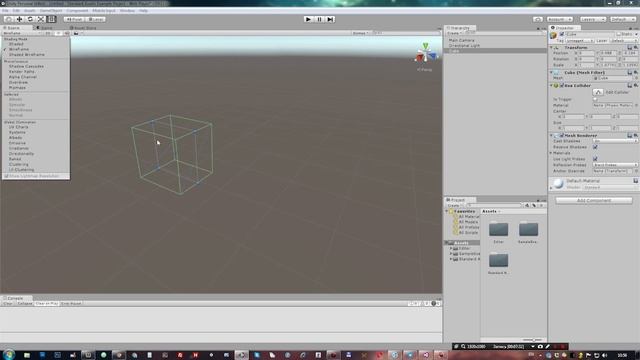Switch to the Game tab

pos(44,28)
